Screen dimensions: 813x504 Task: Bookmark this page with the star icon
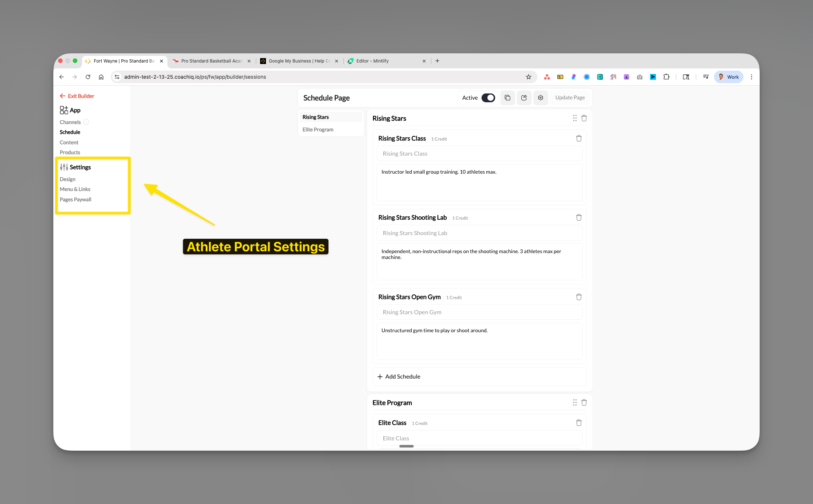coord(529,77)
